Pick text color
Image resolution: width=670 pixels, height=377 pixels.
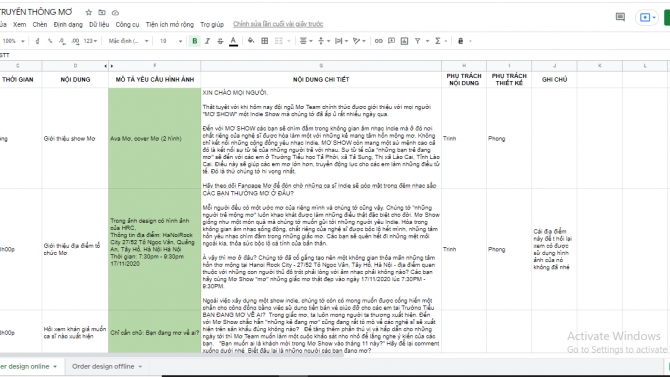tap(233, 41)
